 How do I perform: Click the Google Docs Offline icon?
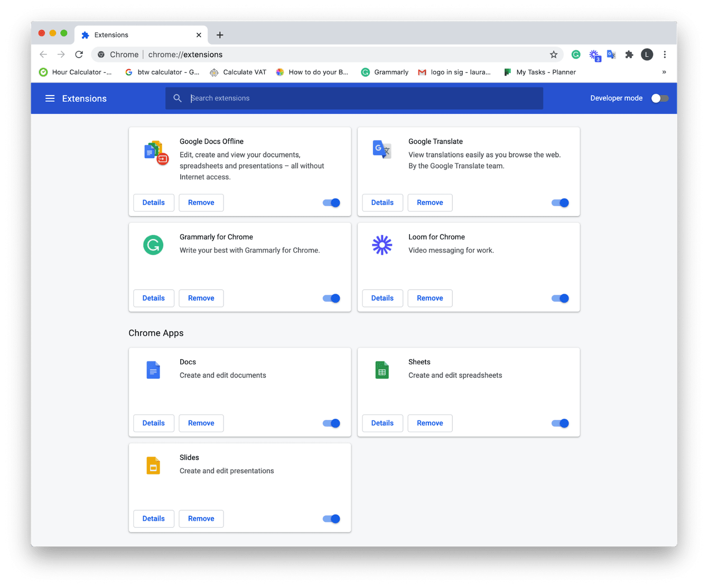[x=156, y=153]
